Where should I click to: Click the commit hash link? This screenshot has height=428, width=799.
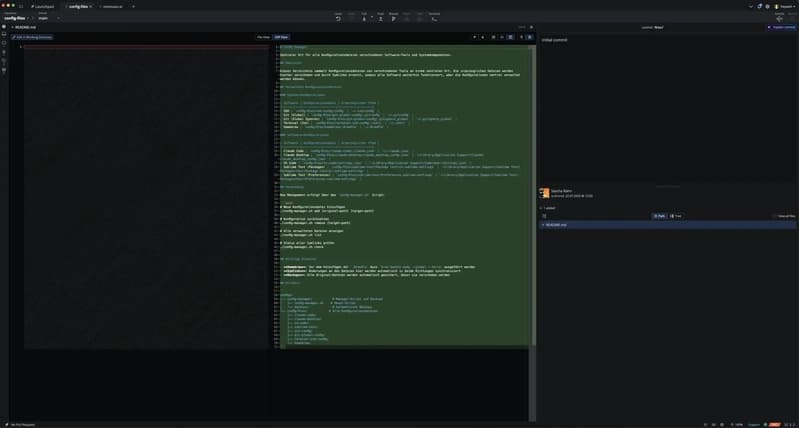pos(658,28)
